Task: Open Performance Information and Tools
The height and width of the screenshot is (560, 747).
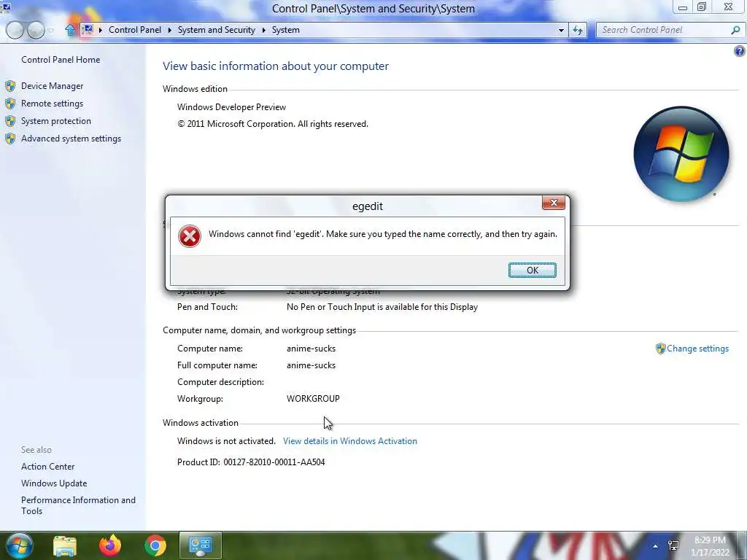Action: click(x=78, y=505)
